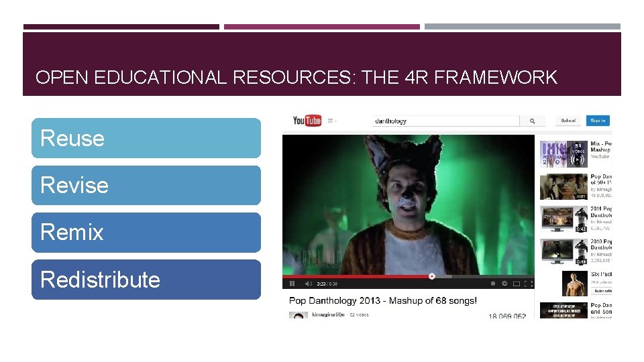Click the '62 videos' text by channel name

(360, 315)
